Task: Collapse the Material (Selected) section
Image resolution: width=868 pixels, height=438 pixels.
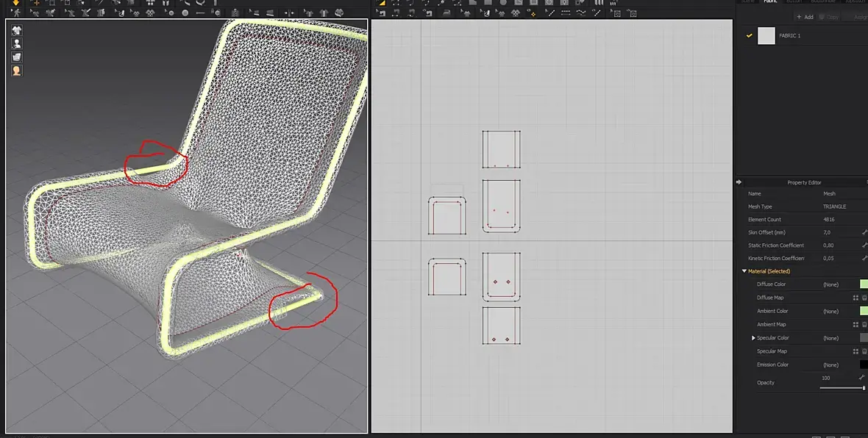Action: click(744, 271)
